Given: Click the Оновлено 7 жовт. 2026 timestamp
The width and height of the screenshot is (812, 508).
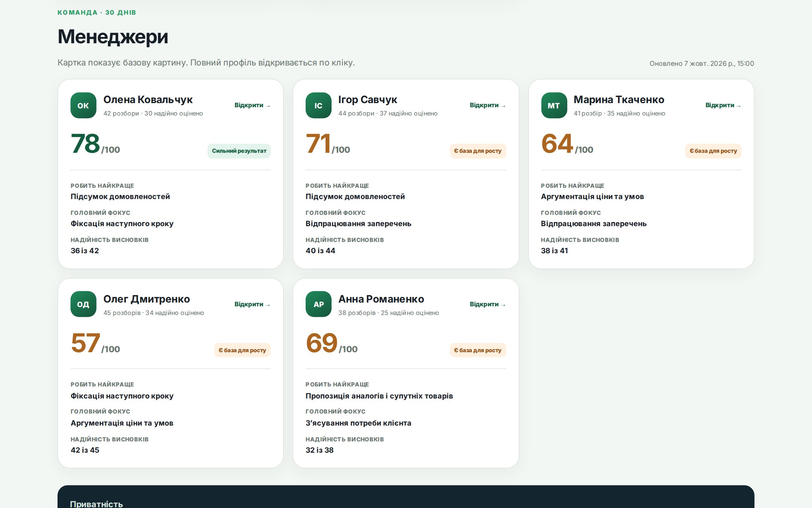Looking at the screenshot, I should pyautogui.click(x=701, y=64).
